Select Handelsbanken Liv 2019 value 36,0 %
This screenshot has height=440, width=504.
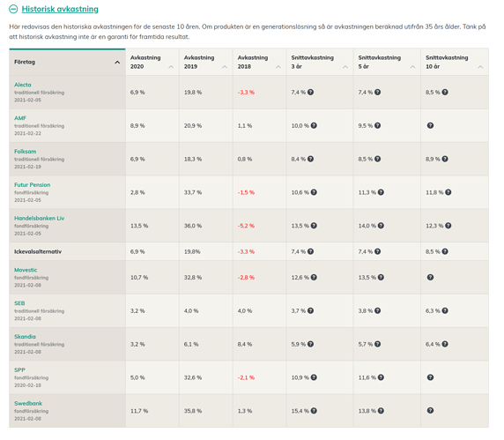[x=193, y=226]
